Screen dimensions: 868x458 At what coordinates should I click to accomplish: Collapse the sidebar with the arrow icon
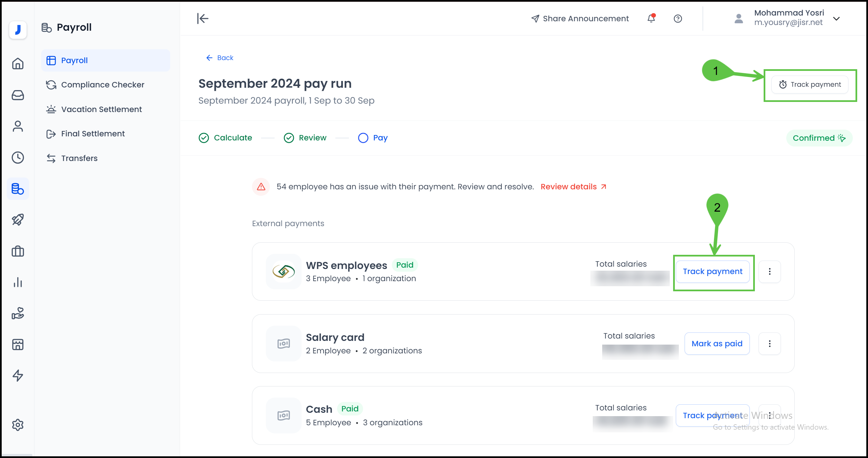pyautogui.click(x=203, y=19)
